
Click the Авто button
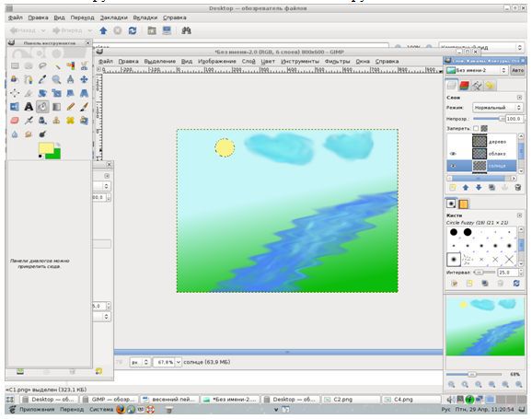coord(517,70)
